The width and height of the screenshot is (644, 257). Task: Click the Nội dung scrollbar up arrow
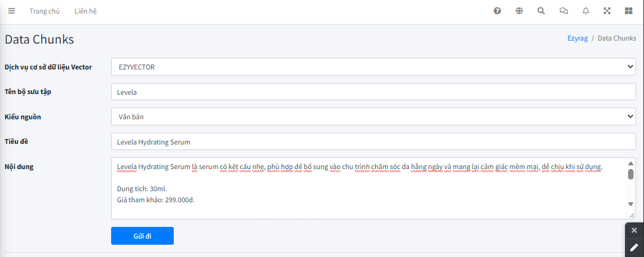click(x=630, y=163)
